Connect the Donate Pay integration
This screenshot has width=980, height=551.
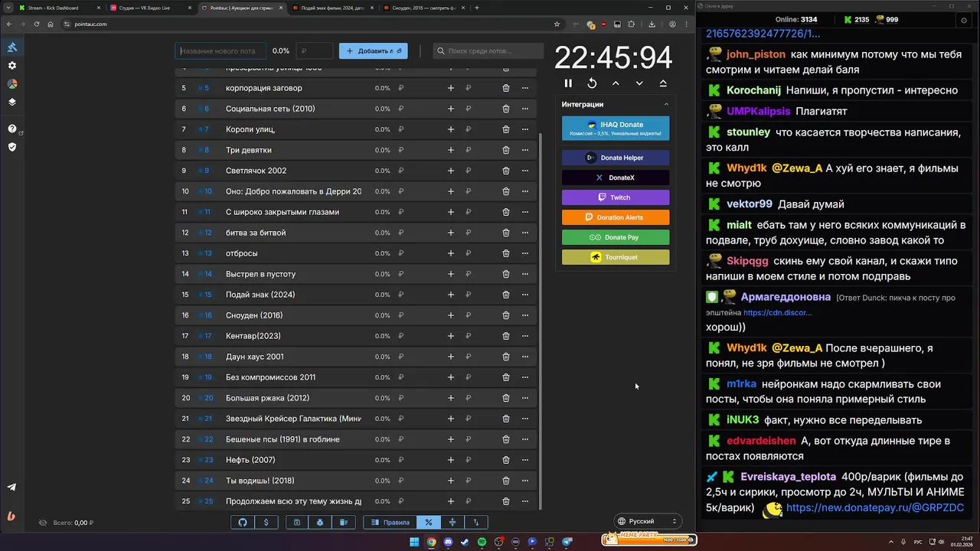pyautogui.click(x=616, y=237)
